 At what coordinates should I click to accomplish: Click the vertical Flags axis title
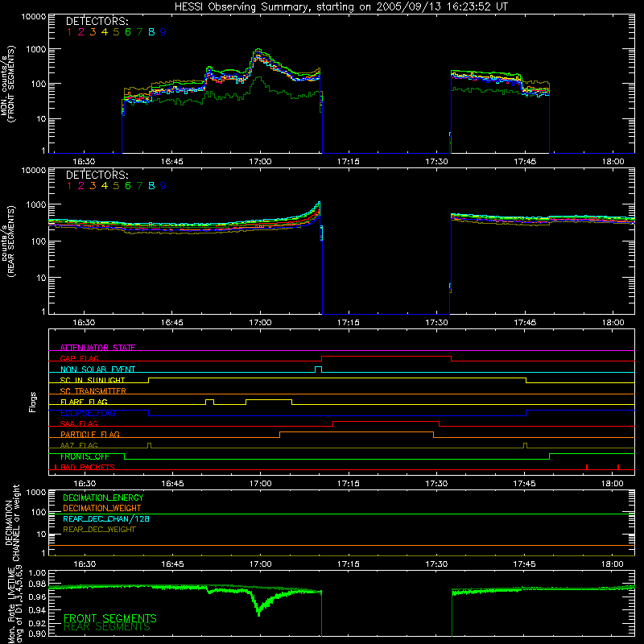point(33,402)
